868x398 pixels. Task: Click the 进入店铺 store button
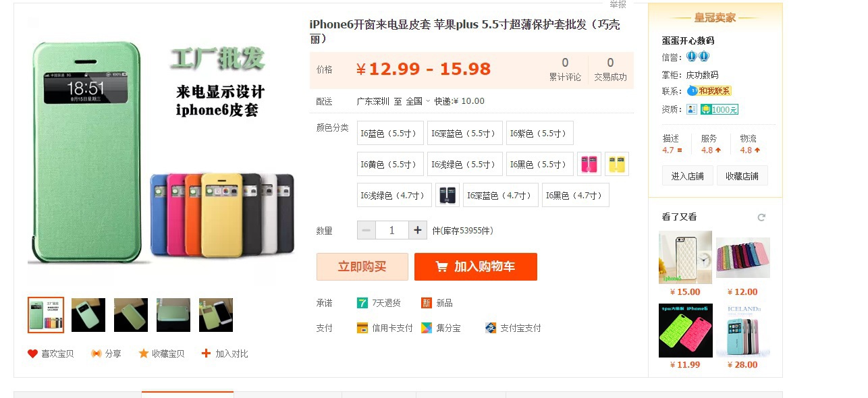687,175
